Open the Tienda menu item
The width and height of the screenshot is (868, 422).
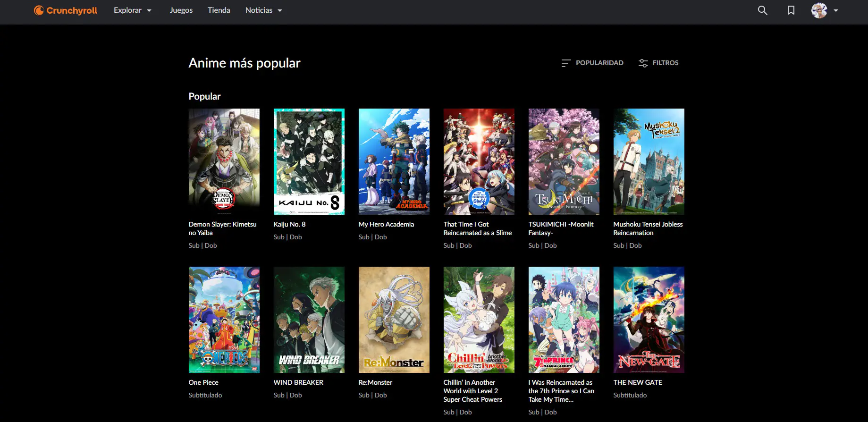tap(219, 10)
